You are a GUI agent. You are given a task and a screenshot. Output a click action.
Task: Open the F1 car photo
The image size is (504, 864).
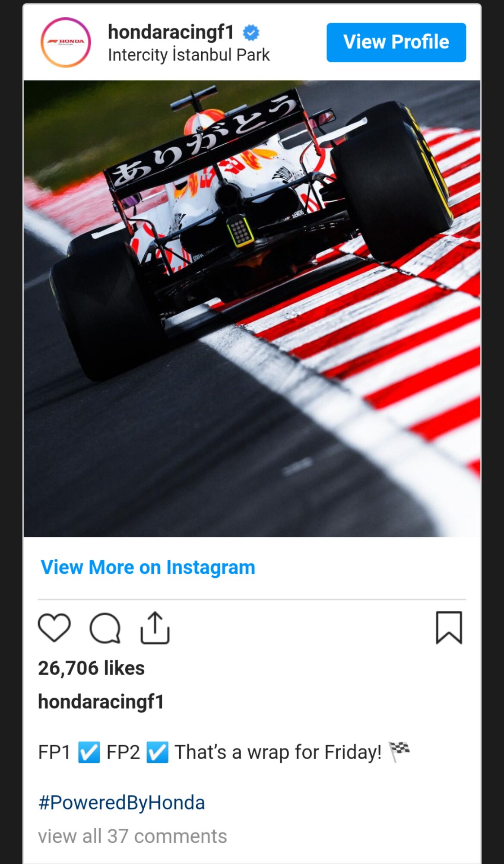252,308
